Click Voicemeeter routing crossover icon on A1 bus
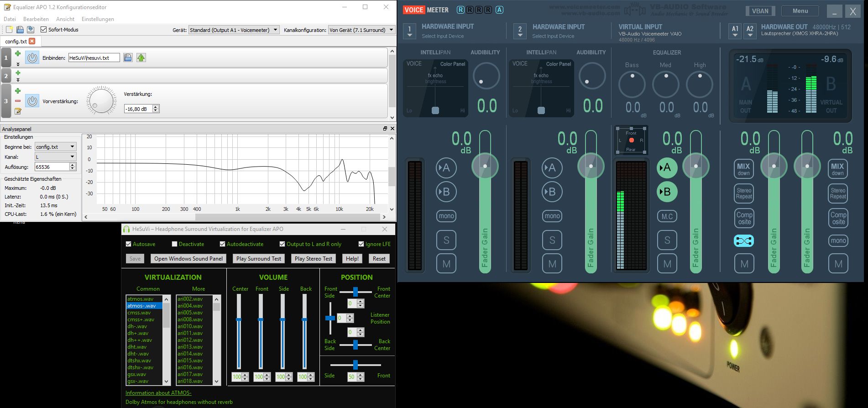The image size is (868, 408). [743, 241]
